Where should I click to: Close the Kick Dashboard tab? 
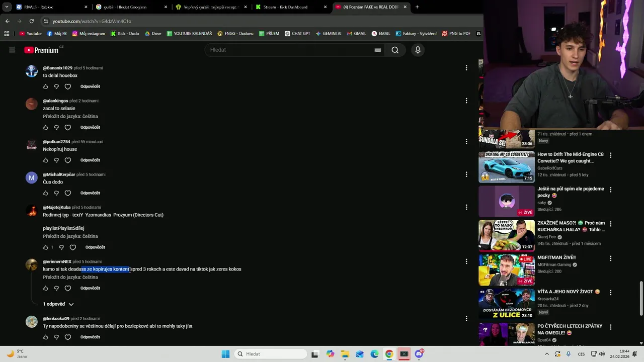[x=326, y=7]
